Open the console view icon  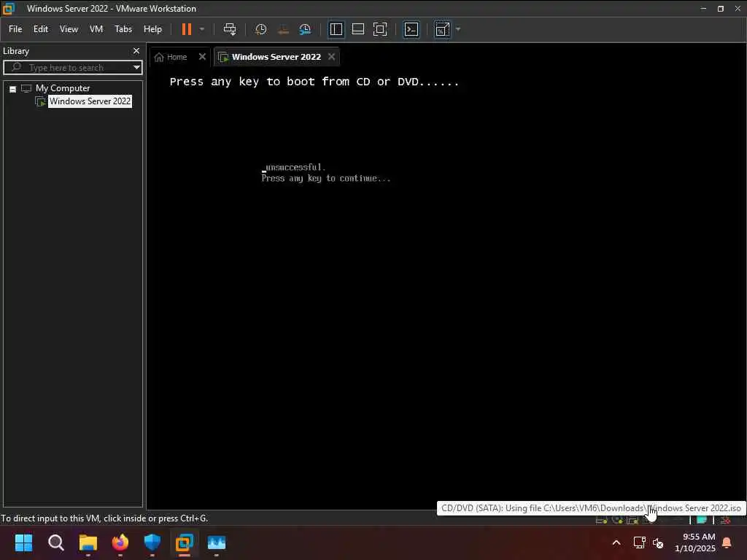411,29
